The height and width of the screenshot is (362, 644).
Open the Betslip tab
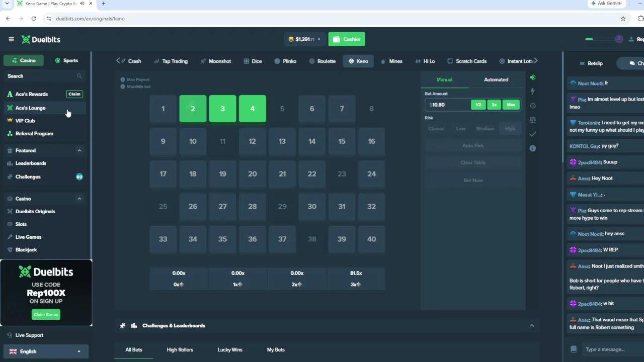click(x=591, y=63)
